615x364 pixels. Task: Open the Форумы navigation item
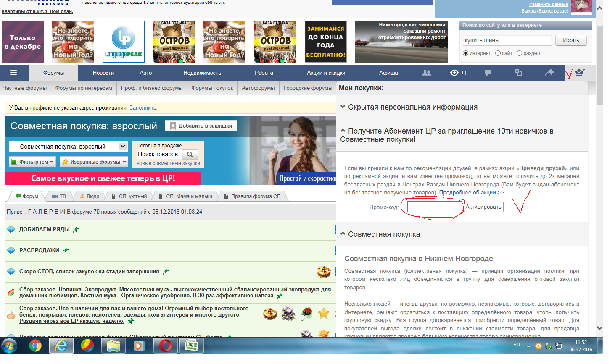pyautogui.click(x=53, y=73)
